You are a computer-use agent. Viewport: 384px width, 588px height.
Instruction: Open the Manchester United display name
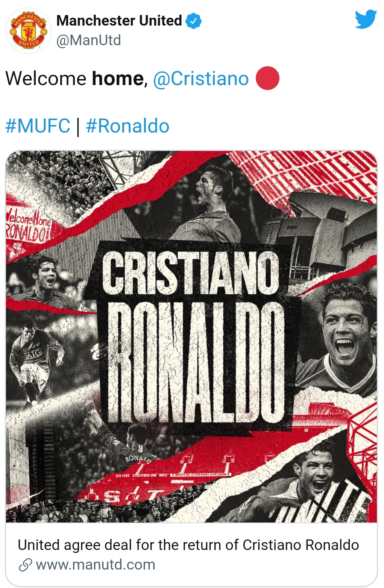click(119, 21)
